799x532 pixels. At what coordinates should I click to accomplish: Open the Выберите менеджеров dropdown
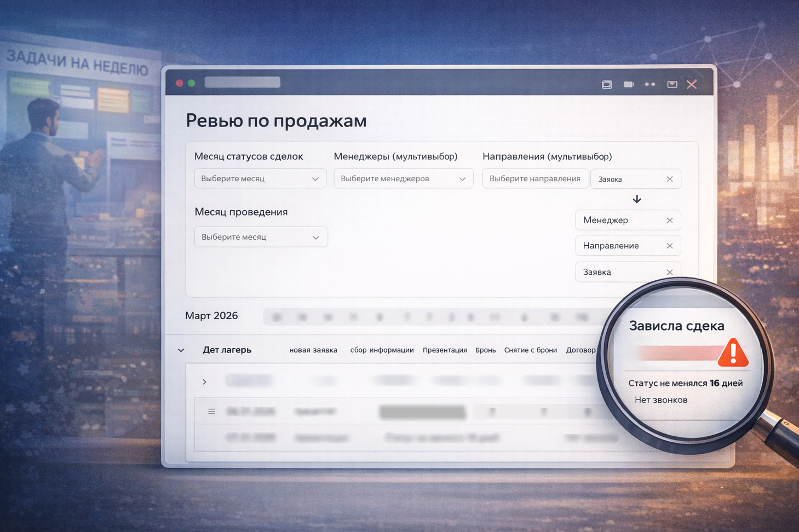[403, 178]
